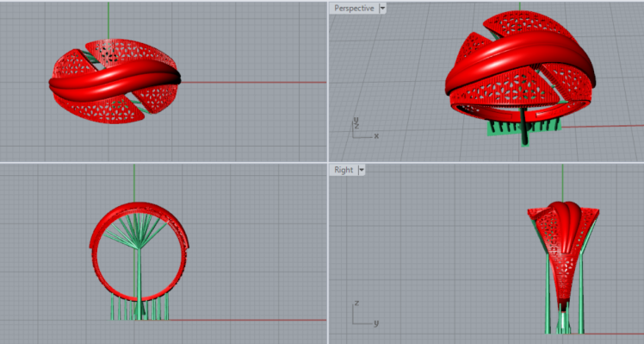Select the green support base in Perspective viewport
Viewport: 644px width, 344px height.
(524, 128)
